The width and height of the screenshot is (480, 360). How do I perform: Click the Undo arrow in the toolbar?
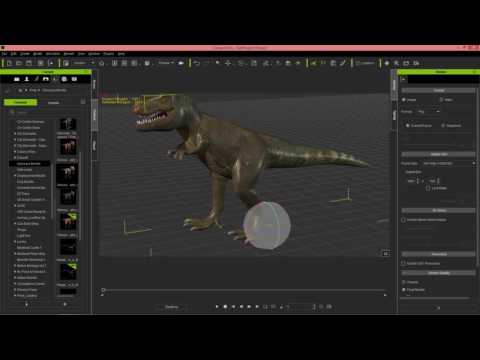(197, 63)
